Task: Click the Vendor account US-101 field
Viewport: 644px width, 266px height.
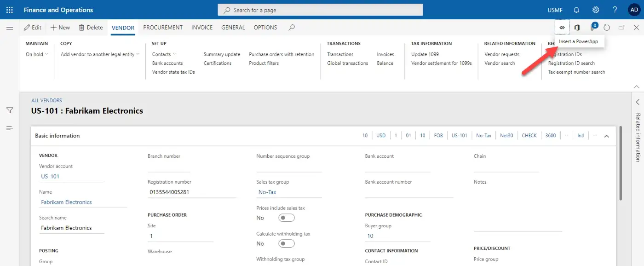Action: [72, 176]
